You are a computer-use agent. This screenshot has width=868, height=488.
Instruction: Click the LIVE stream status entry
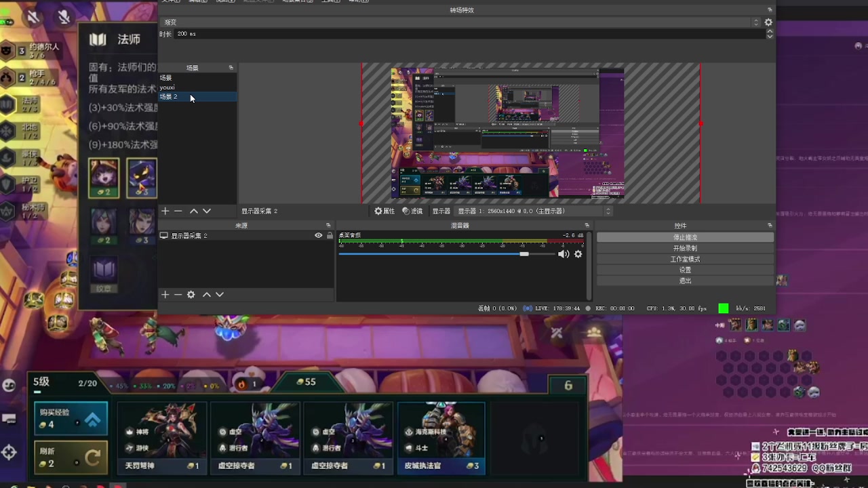tap(551, 308)
